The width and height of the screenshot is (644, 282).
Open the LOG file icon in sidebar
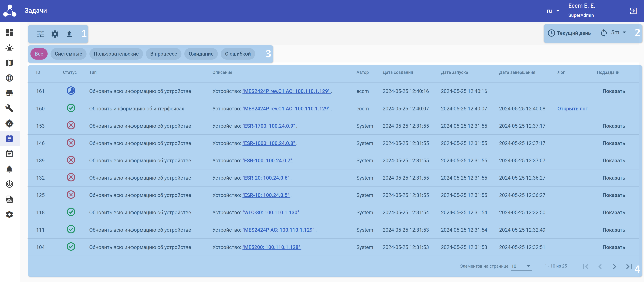click(x=9, y=199)
